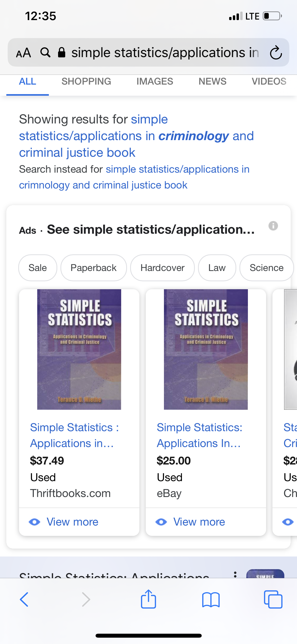297x644 pixels.
Task: Select the Hardcover filter chip
Action: tap(162, 268)
